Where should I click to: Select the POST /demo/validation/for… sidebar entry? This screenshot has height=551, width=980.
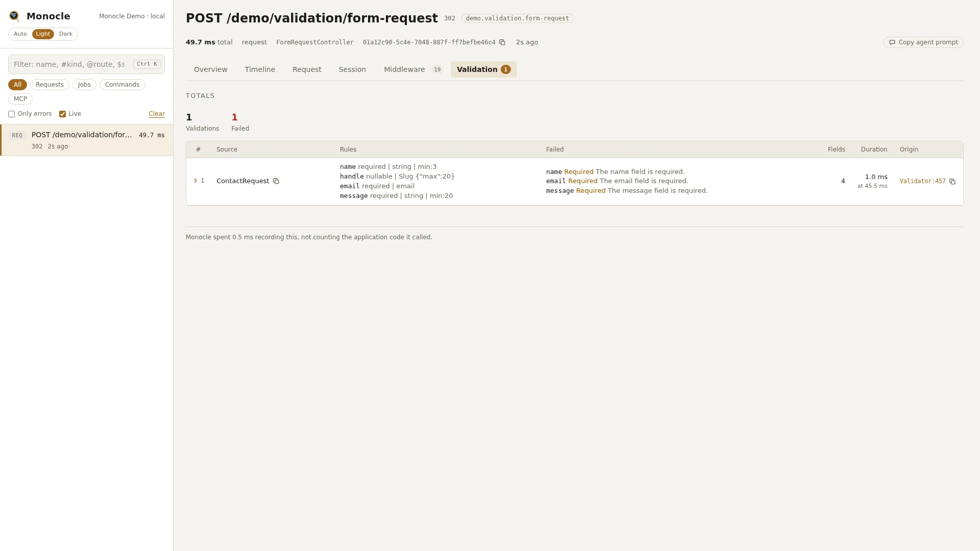point(87,140)
